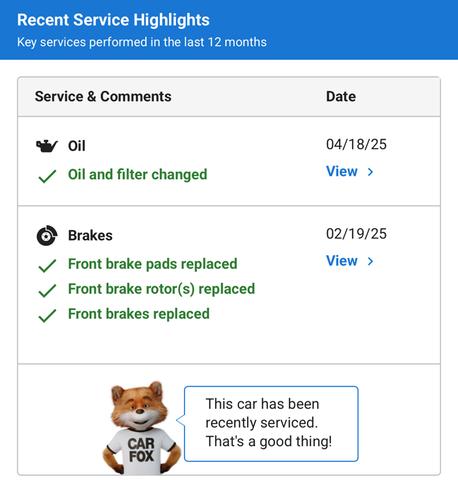Click the 02/19/25 brakes service date
458x480 pixels.
(356, 234)
